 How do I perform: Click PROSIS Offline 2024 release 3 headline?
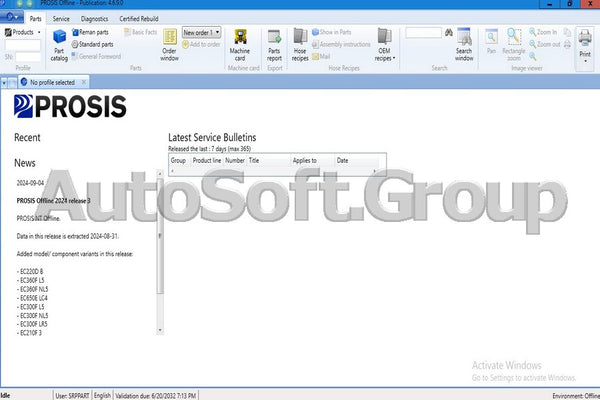(54, 201)
